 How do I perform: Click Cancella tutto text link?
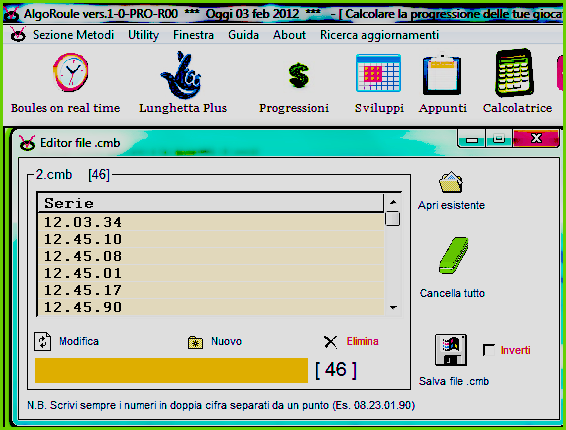[452, 293]
